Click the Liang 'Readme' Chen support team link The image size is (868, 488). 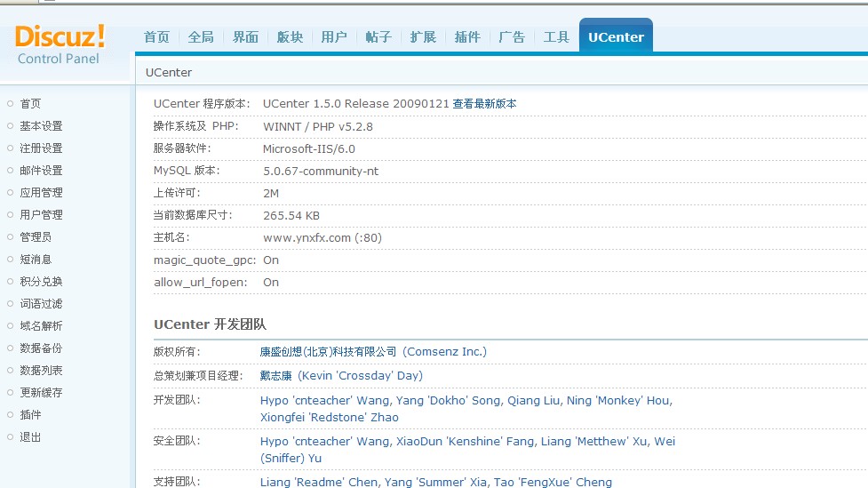pos(435,482)
